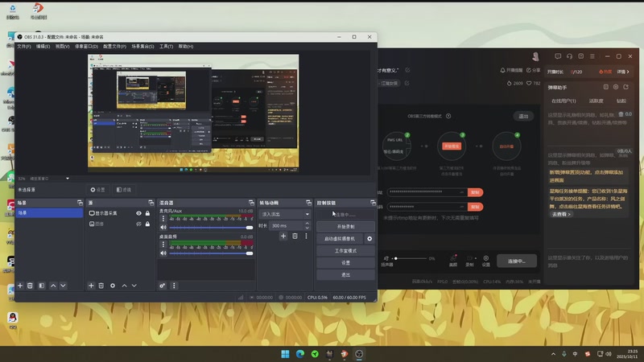Adjust the Desktop Audio volume slider
Viewport: 644px width, 362px height.
pyautogui.click(x=211, y=253)
